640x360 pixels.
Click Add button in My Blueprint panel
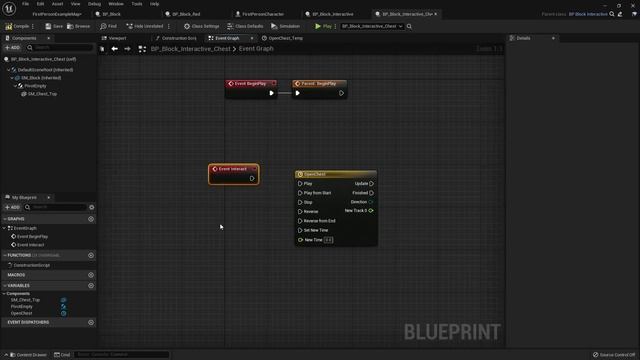12,207
